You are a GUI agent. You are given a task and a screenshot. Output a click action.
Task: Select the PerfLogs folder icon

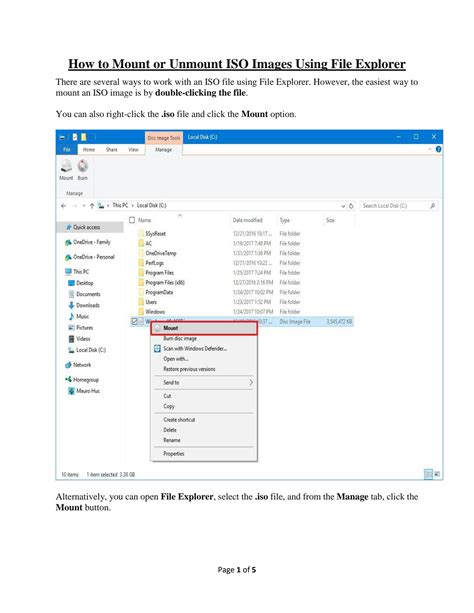coord(141,263)
